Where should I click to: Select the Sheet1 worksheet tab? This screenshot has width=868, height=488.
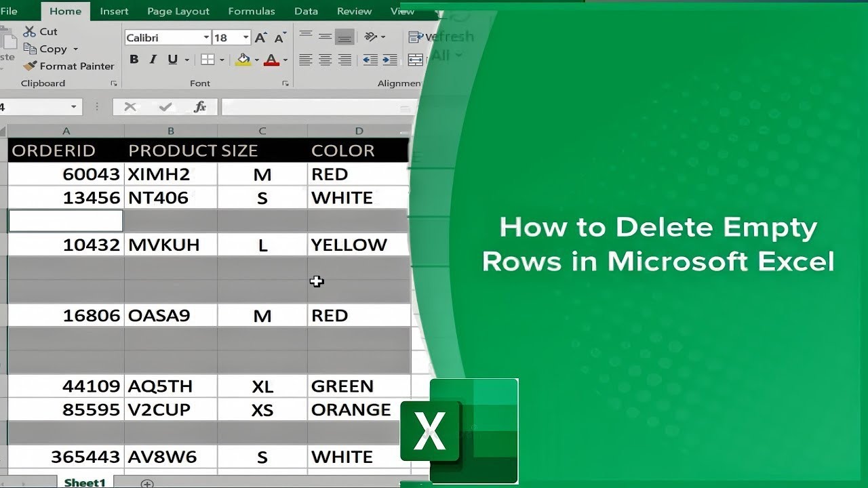point(85,483)
